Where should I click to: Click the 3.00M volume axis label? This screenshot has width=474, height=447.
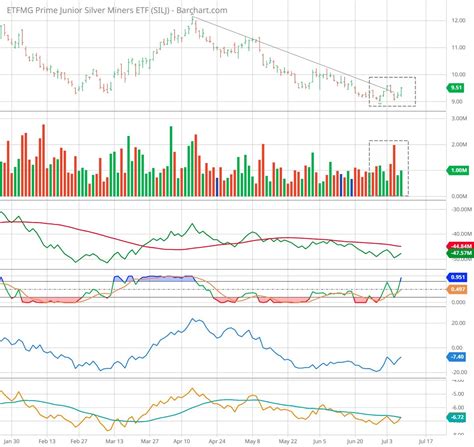coord(459,118)
